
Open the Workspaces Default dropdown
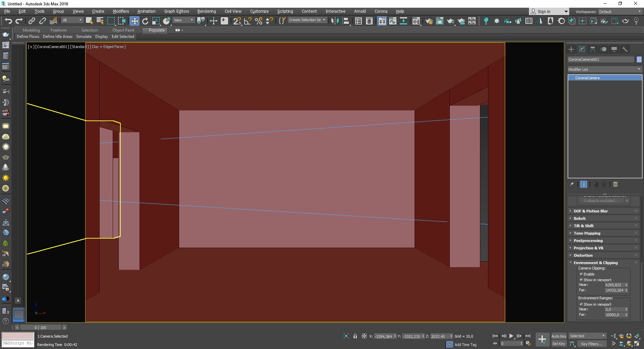click(620, 11)
